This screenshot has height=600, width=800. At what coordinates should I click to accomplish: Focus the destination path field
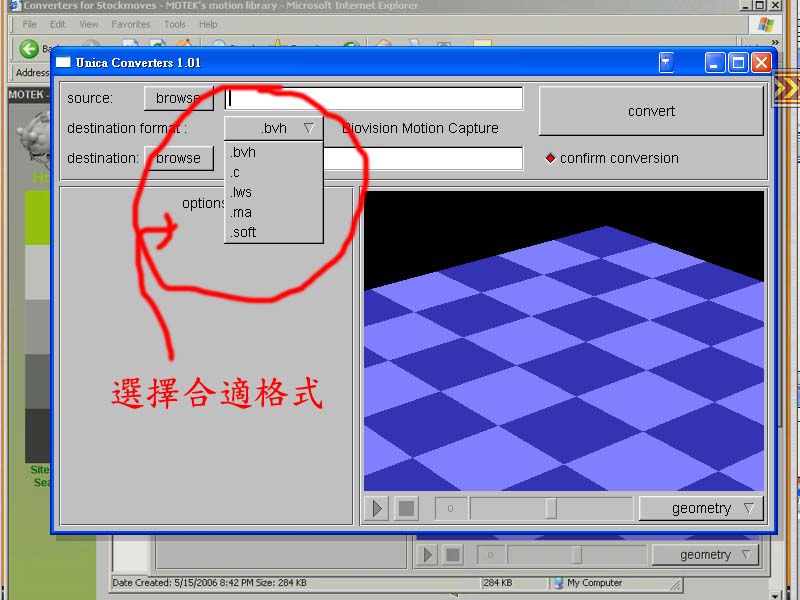(x=423, y=158)
